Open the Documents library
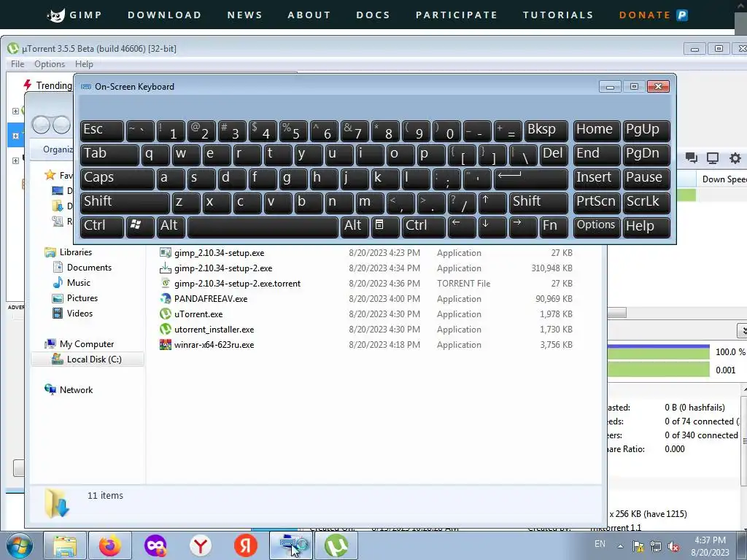Viewport: 747px width, 560px height. pyautogui.click(x=89, y=267)
